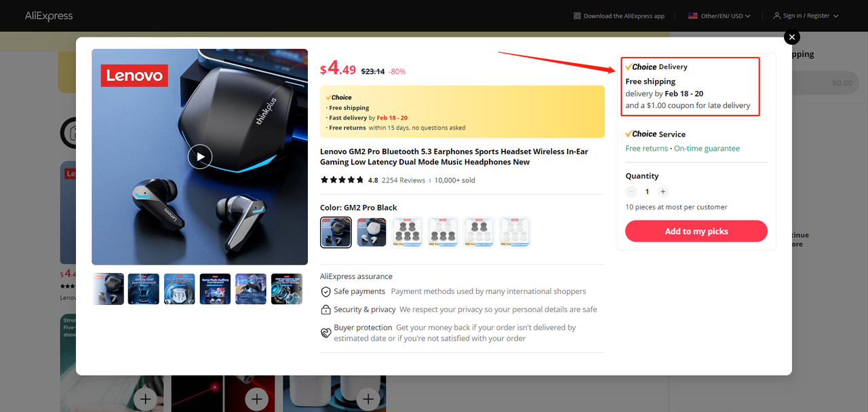
Task: Click the Buyer protection handshake icon
Action: 325,333
